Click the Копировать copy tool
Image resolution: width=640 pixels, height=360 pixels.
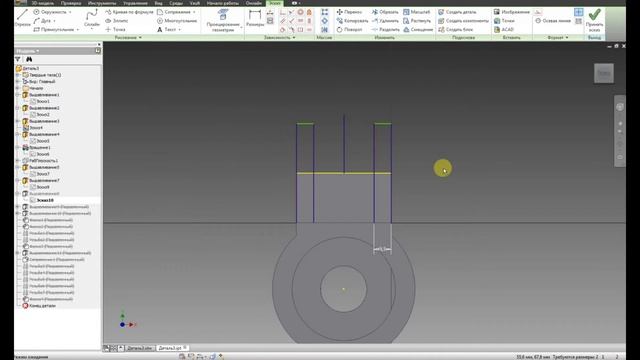coord(352,20)
